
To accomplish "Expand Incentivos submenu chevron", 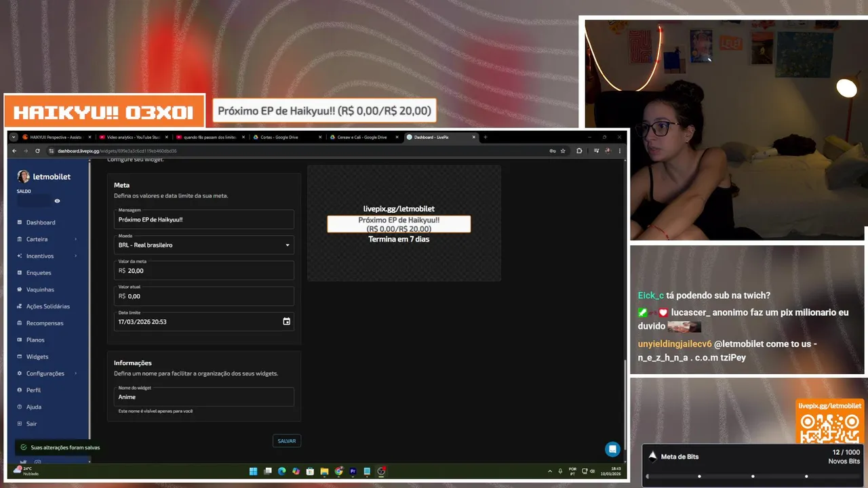I will 76,256.
